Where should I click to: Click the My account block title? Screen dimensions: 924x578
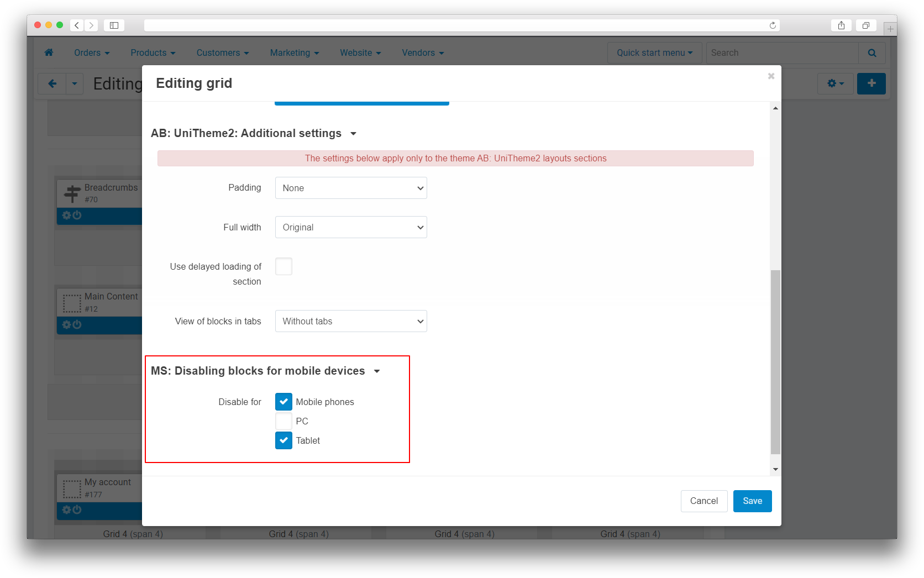coord(108,482)
